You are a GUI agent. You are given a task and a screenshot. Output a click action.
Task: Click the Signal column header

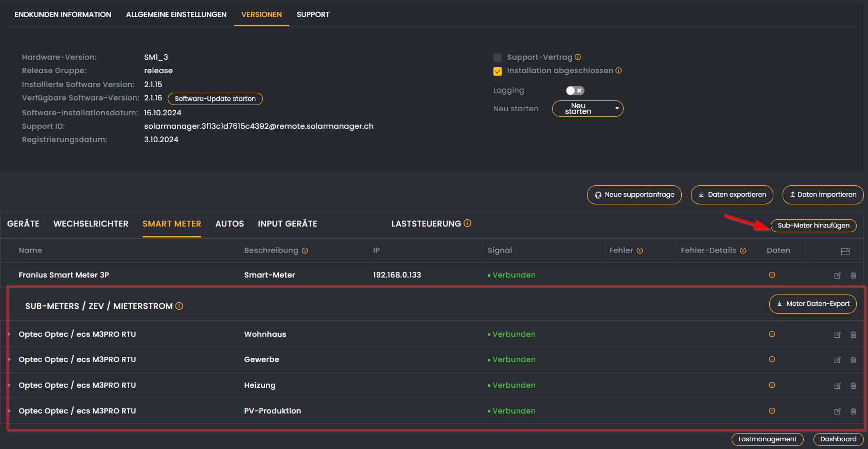(x=500, y=250)
